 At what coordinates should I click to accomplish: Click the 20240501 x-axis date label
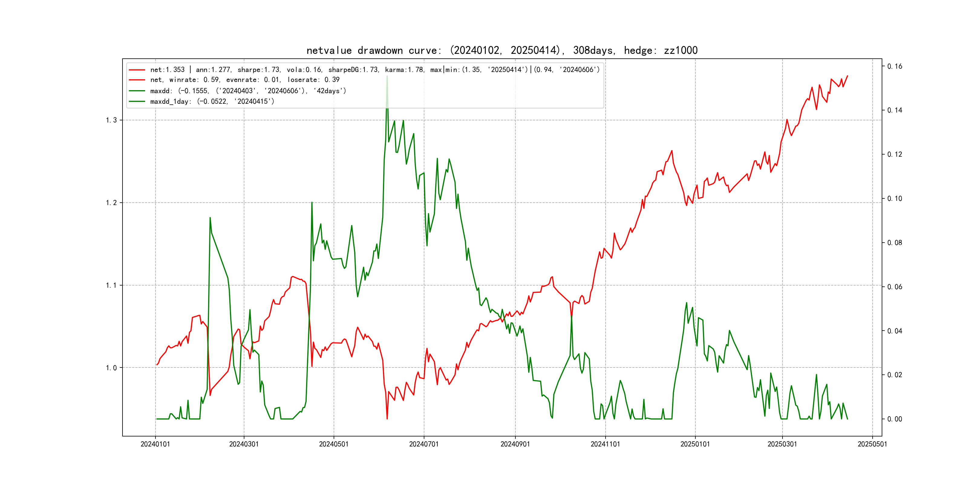coord(334,444)
